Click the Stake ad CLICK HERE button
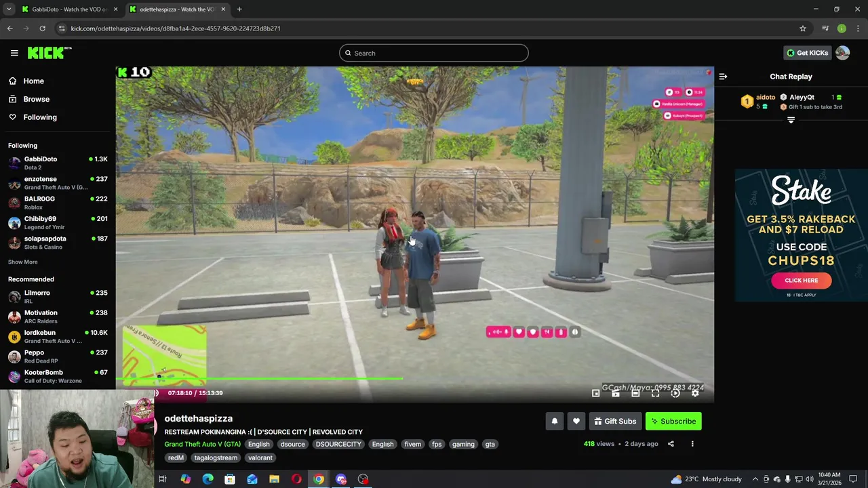The image size is (868, 488). [x=801, y=280]
